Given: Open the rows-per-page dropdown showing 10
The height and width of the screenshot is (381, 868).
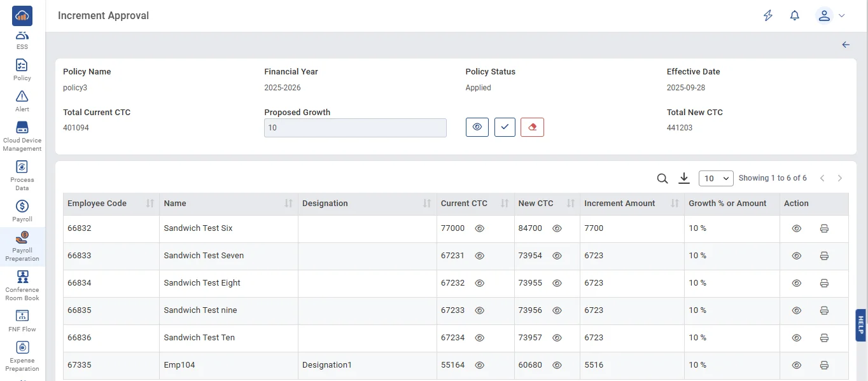Looking at the screenshot, I should (x=716, y=179).
